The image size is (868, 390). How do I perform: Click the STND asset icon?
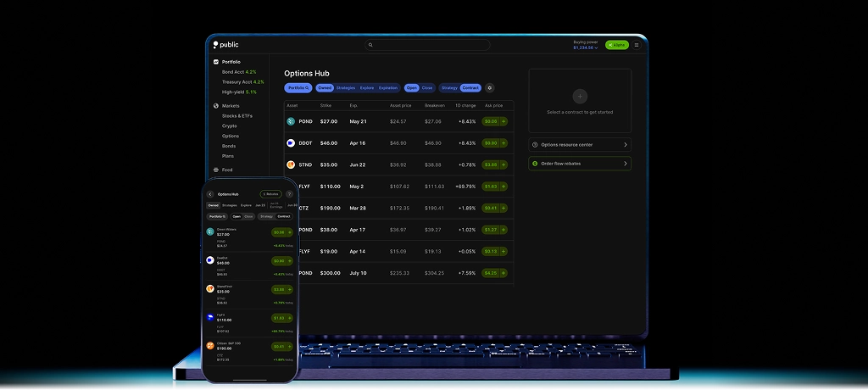(291, 164)
